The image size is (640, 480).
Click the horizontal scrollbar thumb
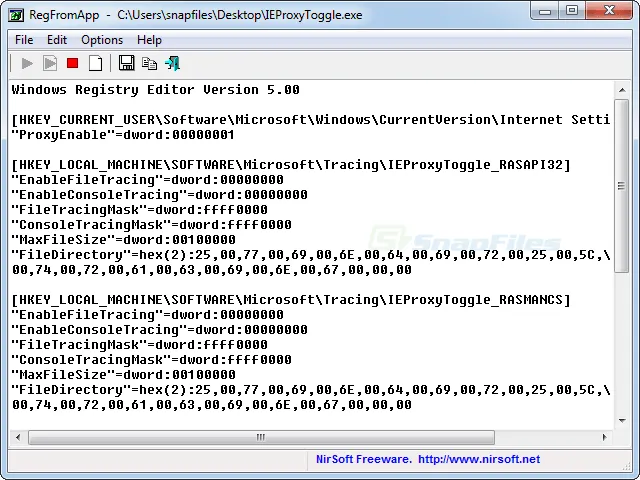tap(261, 438)
